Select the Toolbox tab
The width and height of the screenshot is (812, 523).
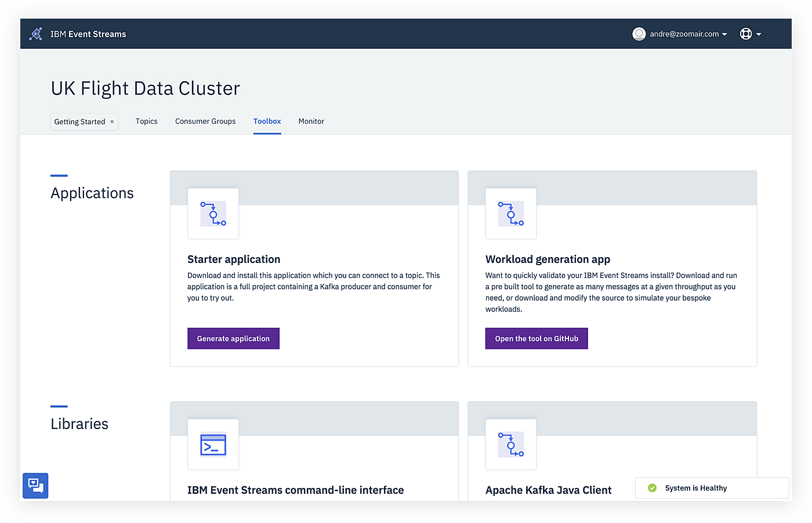[x=267, y=121]
